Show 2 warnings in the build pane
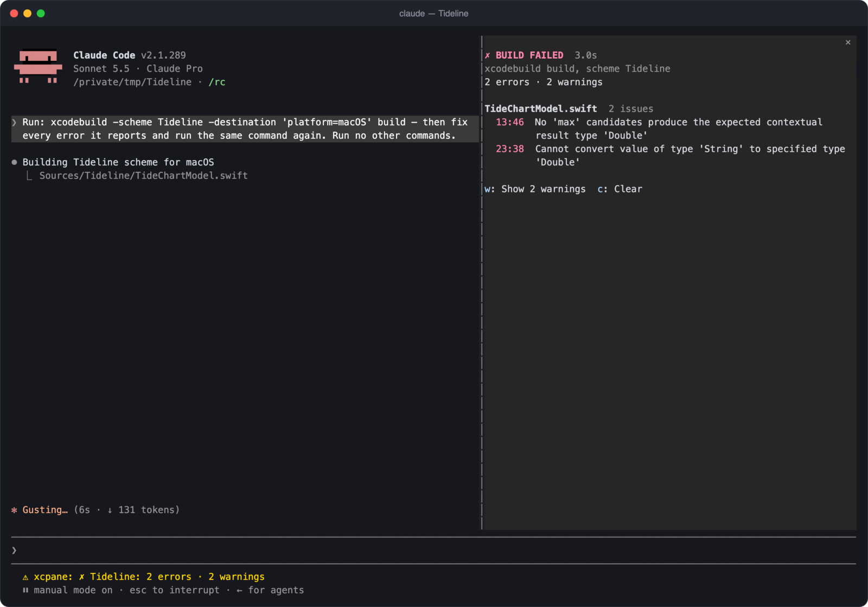Viewport: 868px width, 607px height. pyautogui.click(x=535, y=189)
